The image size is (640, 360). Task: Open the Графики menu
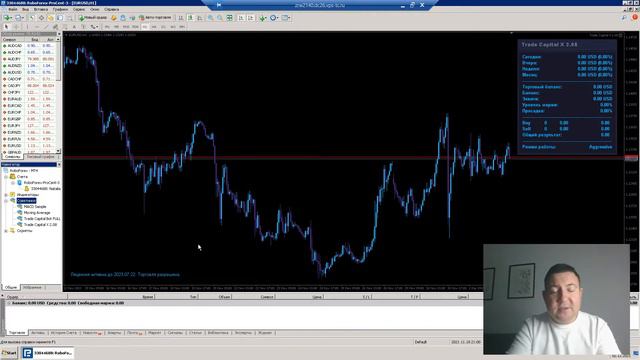(x=60, y=9)
